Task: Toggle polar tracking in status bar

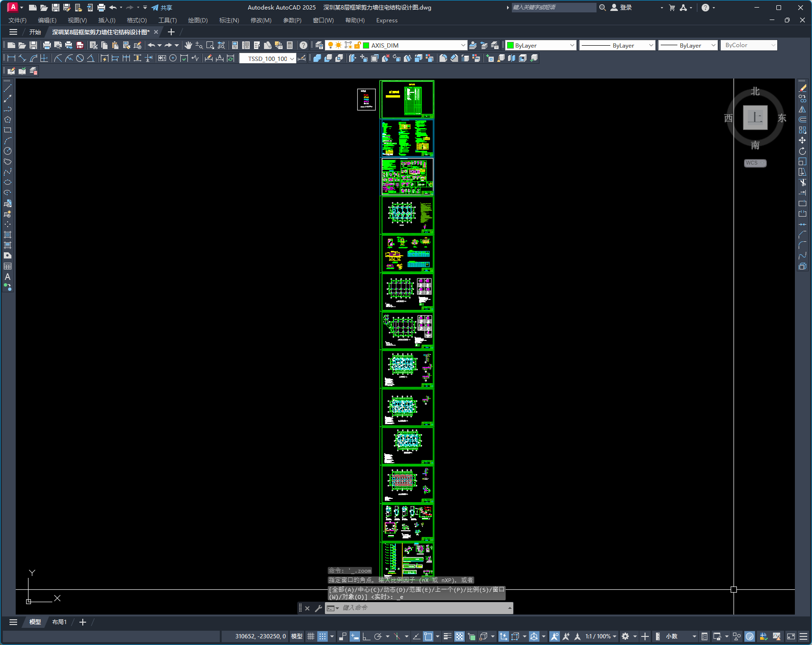Action: [378, 636]
